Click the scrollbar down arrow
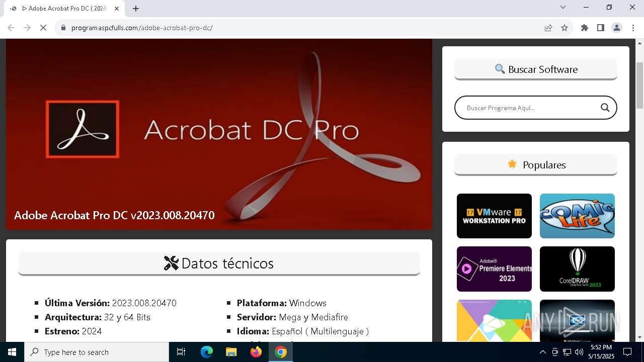 pos(639,337)
